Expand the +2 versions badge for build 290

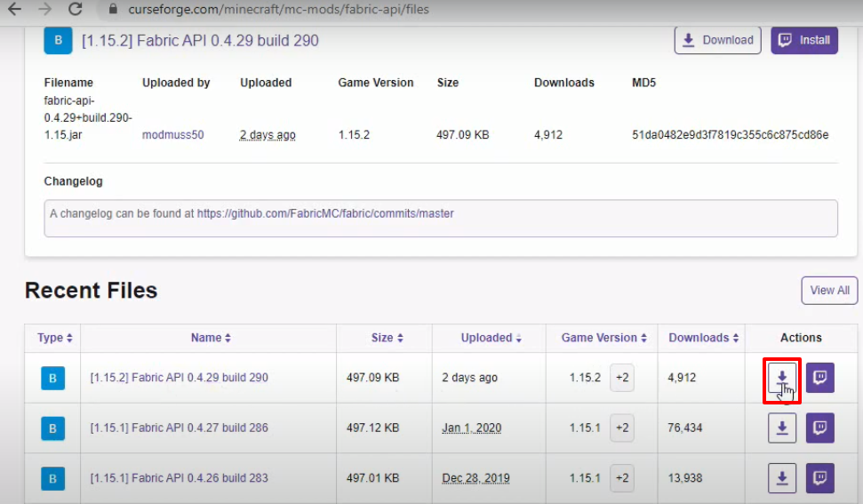coord(622,378)
